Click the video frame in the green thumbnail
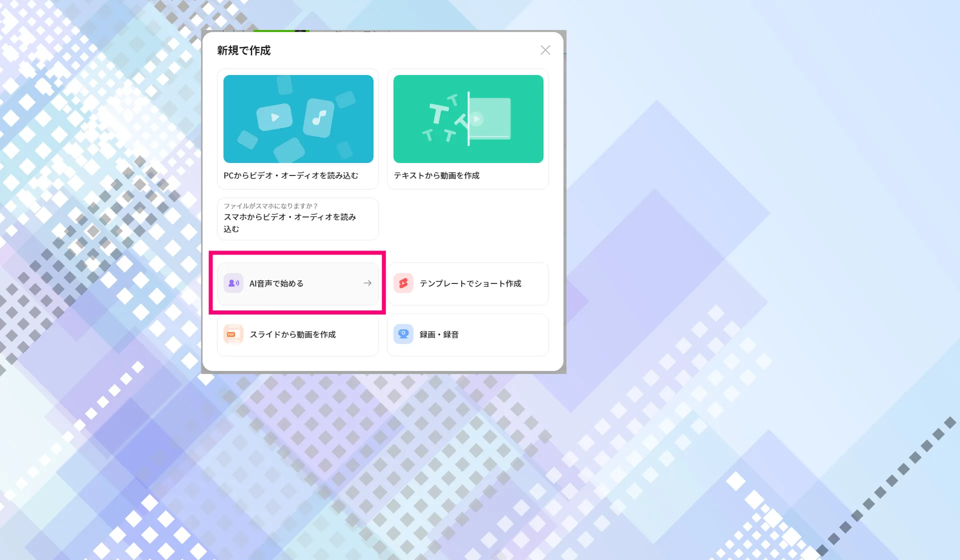The image size is (960, 560). pyautogui.click(x=491, y=119)
